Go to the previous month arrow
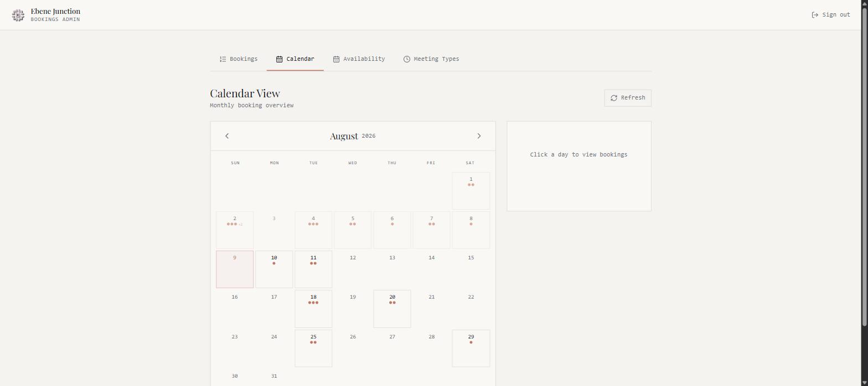 pos(227,136)
